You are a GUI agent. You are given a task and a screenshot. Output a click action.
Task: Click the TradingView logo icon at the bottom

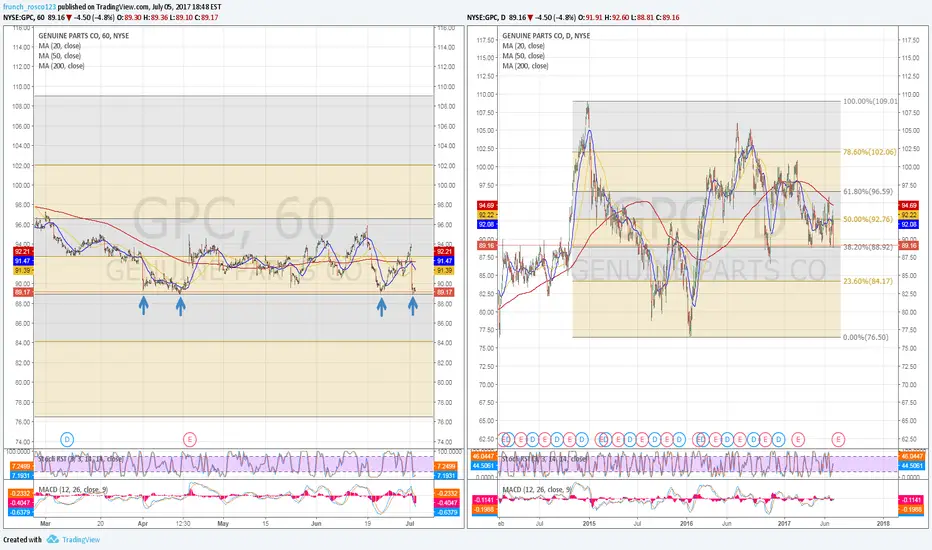[52, 539]
